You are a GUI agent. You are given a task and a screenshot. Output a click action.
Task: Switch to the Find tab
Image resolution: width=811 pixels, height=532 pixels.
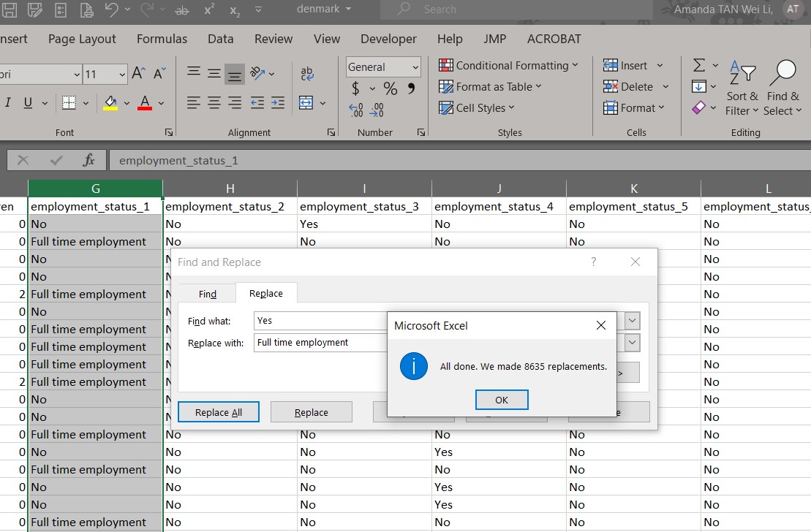[x=208, y=294]
